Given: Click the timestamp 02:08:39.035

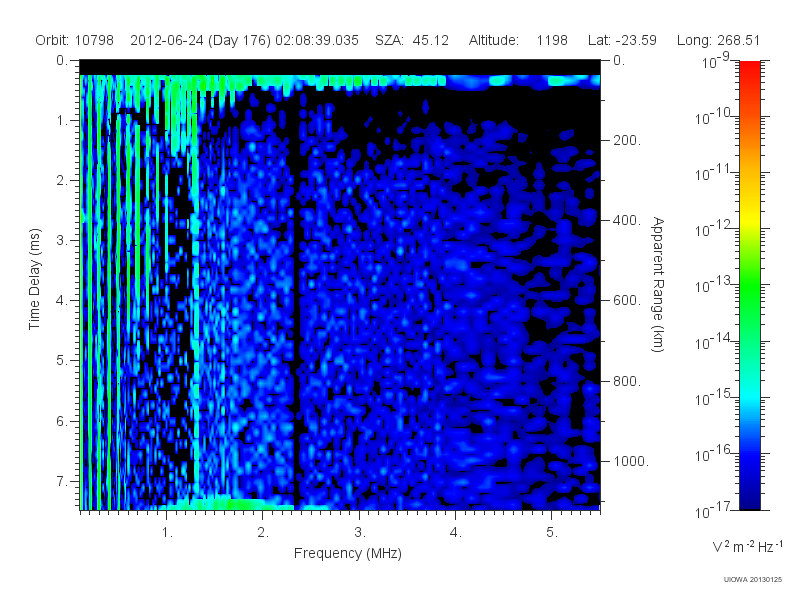Looking at the screenshot, I should (317, 40).
